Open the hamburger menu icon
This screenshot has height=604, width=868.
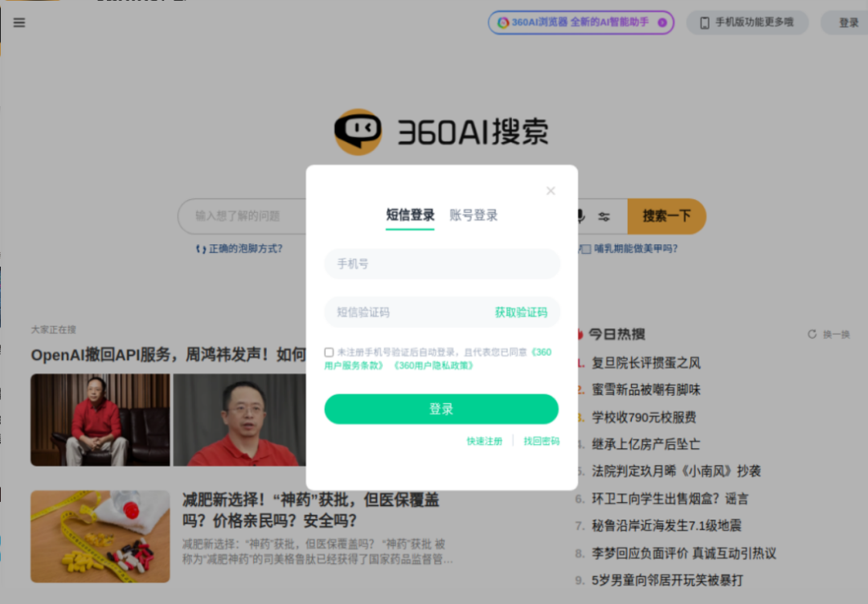19,22
